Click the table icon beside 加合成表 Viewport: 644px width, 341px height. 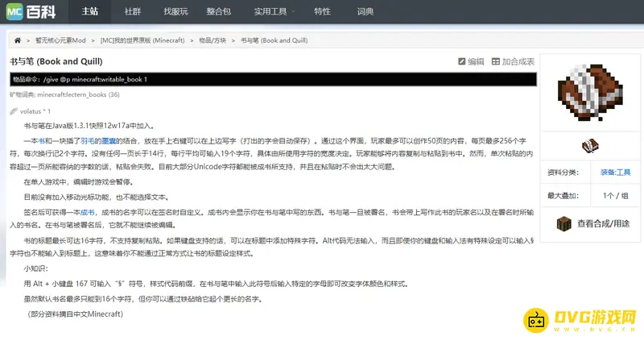coord(495,61)
